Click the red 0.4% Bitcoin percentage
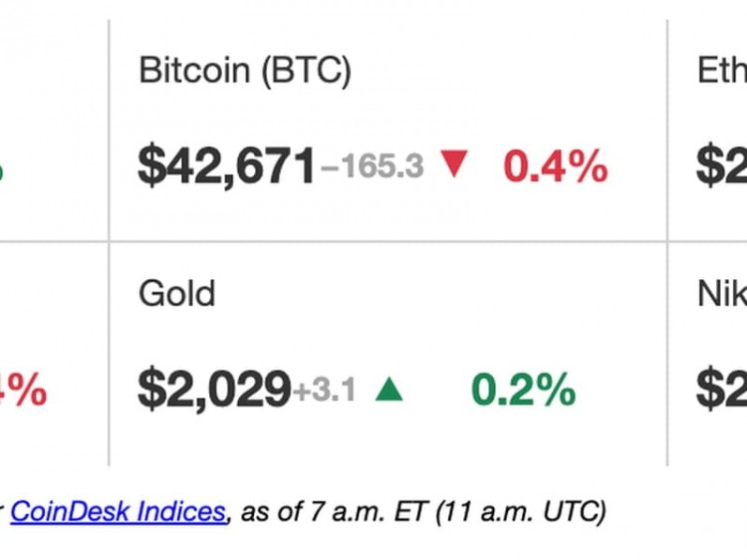The image size is (747, 560). pyautogui.click(x=556, y=165)
